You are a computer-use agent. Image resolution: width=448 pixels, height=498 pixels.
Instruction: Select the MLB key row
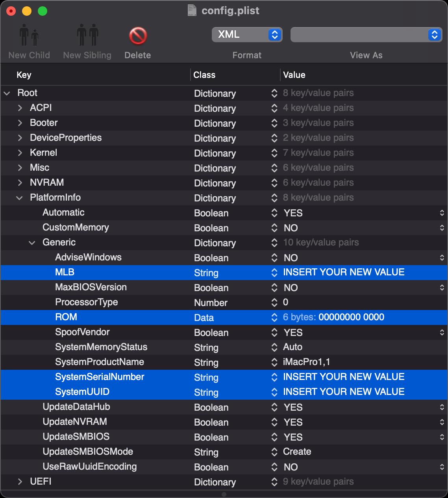click(65, 272)
